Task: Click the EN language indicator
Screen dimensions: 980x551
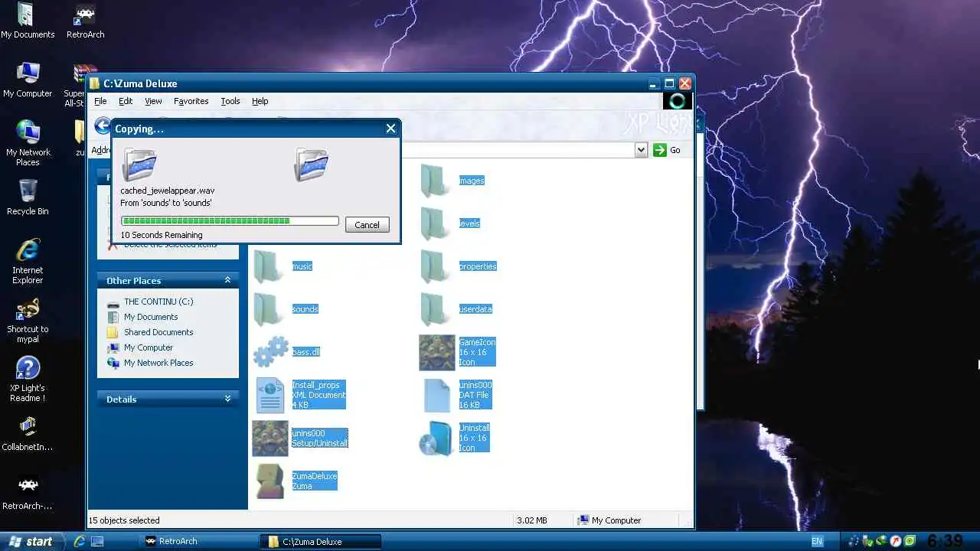Action: pos(817,542)
